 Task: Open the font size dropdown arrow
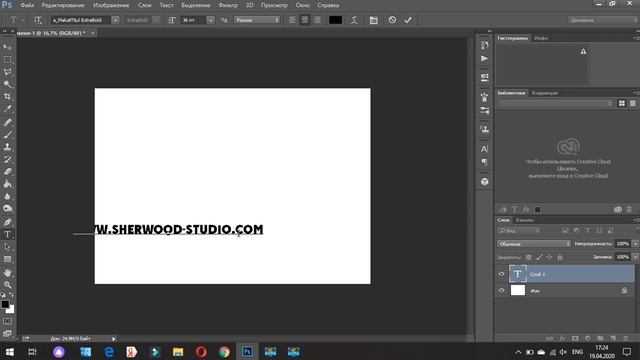tap(211, 20)
